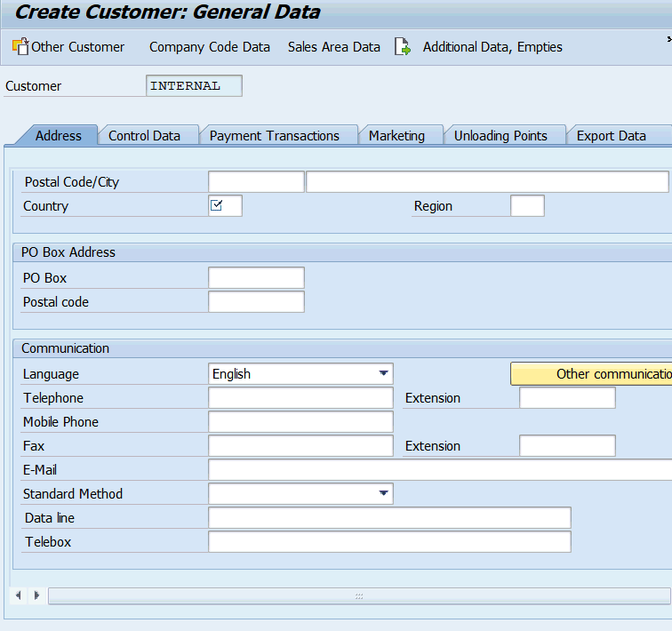The image size is (672, 631).
Task: Click the Data line input field
Action: (389, 517)
